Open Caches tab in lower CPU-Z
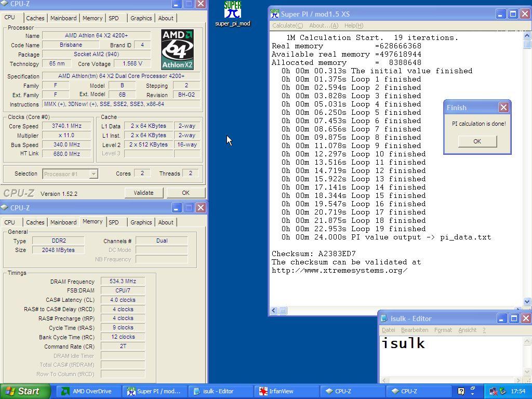532x399 pixels. click(x=35, y=222)
